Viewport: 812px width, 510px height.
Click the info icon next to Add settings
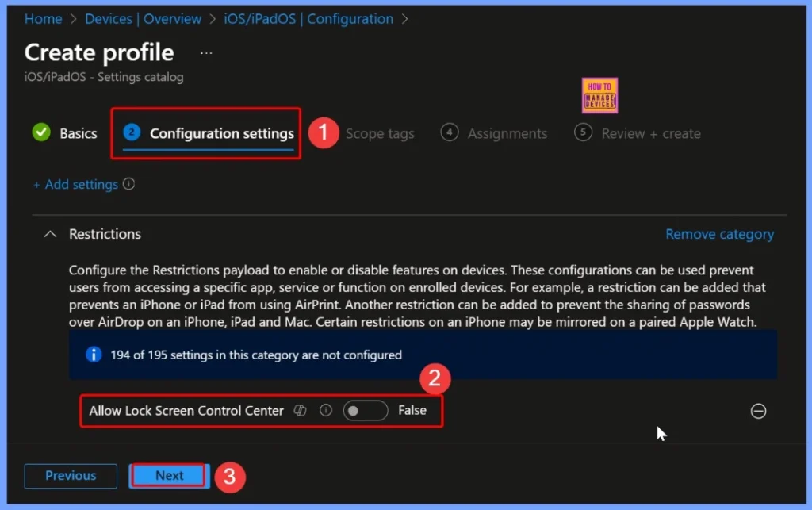point(129,183)
